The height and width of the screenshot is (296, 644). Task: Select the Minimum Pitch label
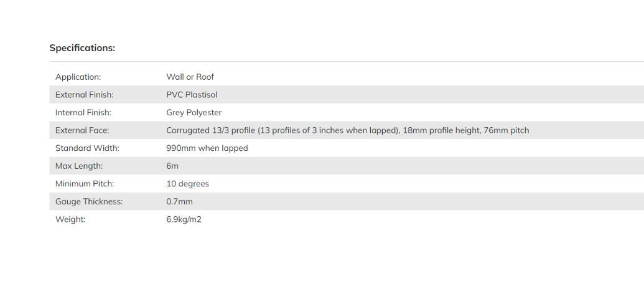click(x=85, y=184)
